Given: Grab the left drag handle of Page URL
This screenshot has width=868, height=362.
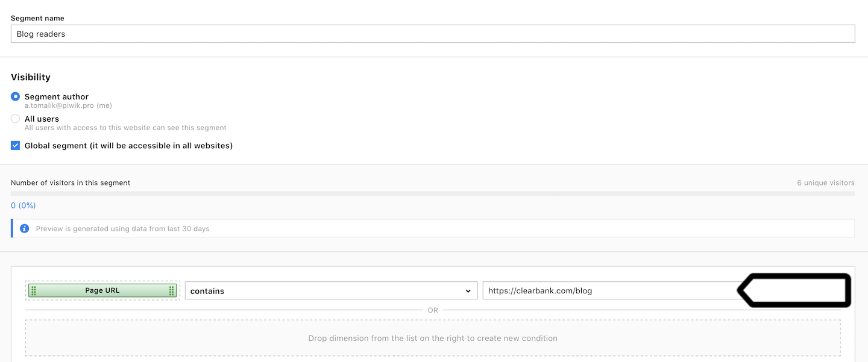Looking at the screenshot, I should click(34, 291).
